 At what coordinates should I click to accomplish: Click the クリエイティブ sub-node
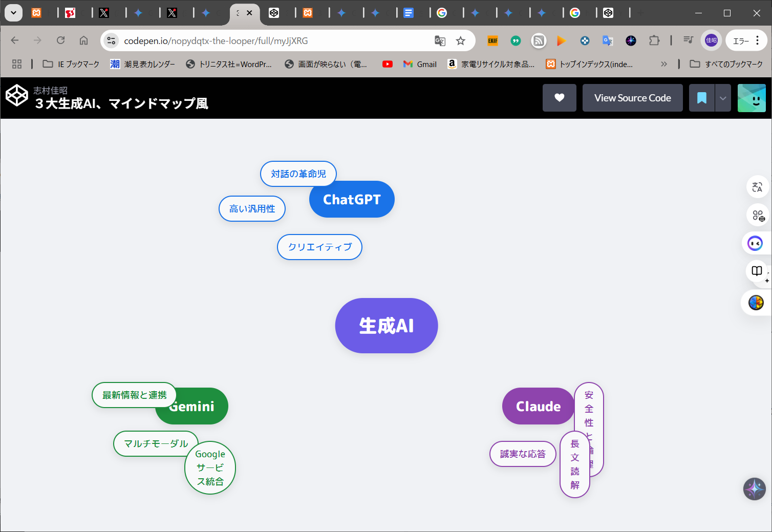click(x=319, y=247)
